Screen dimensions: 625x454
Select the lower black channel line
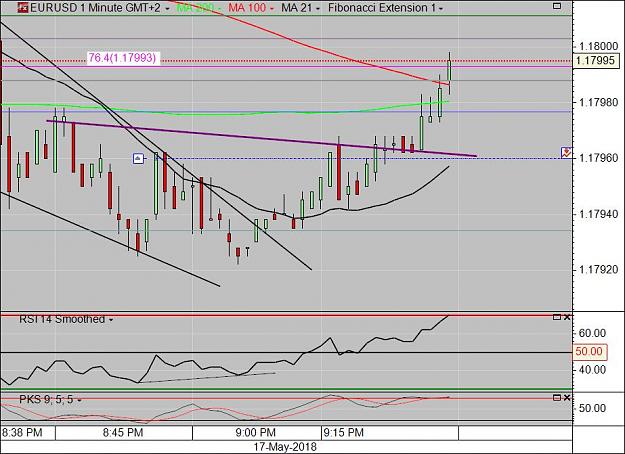tap(112, 240)
